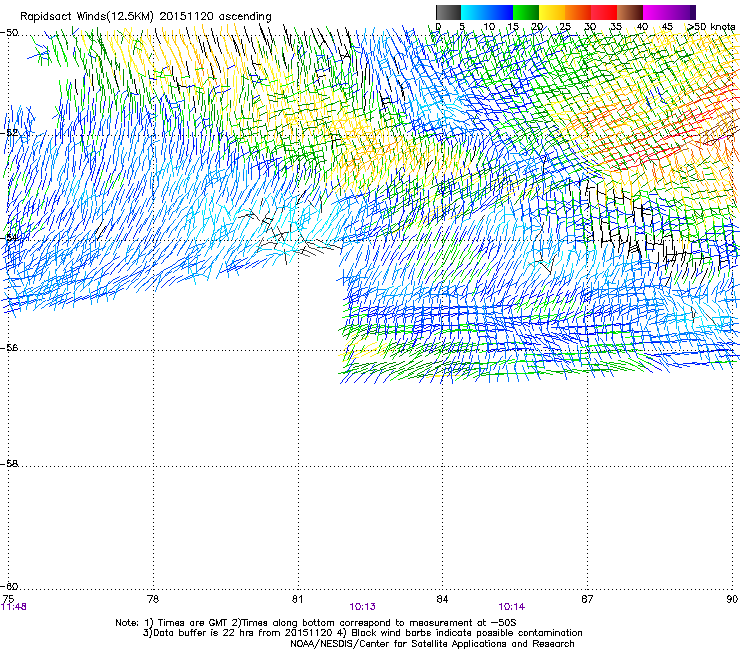This screenshot has width=740, height=650.
Task: Click the '90' longitude axis label
Action: click(732, 599)
